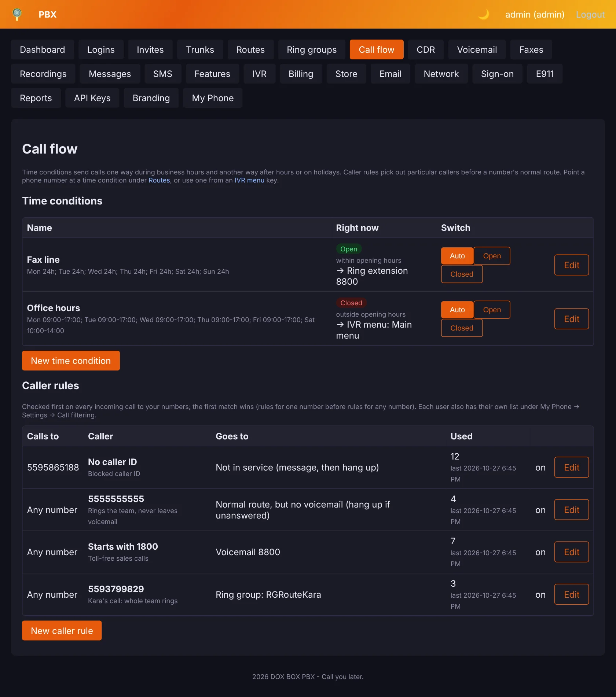
Task: Select the 5595865188 number cell
Action: click(x=53, y=467)
